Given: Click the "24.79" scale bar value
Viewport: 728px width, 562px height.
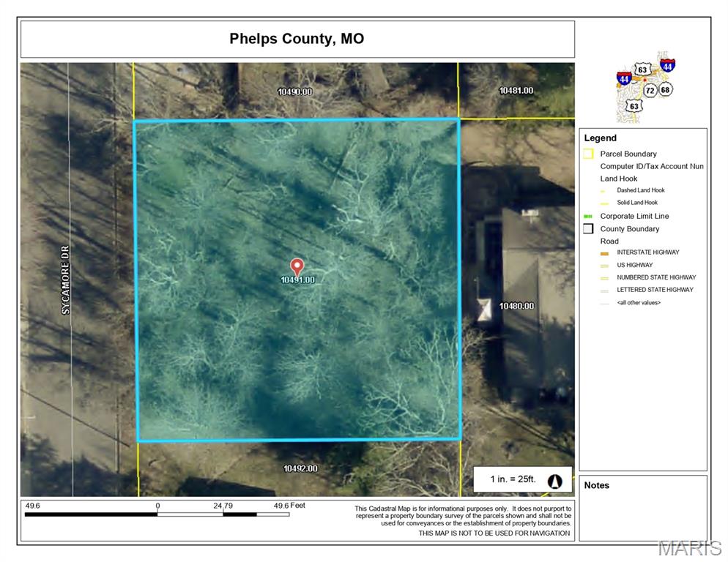Looking at the screenshot, I should [223, 506].
